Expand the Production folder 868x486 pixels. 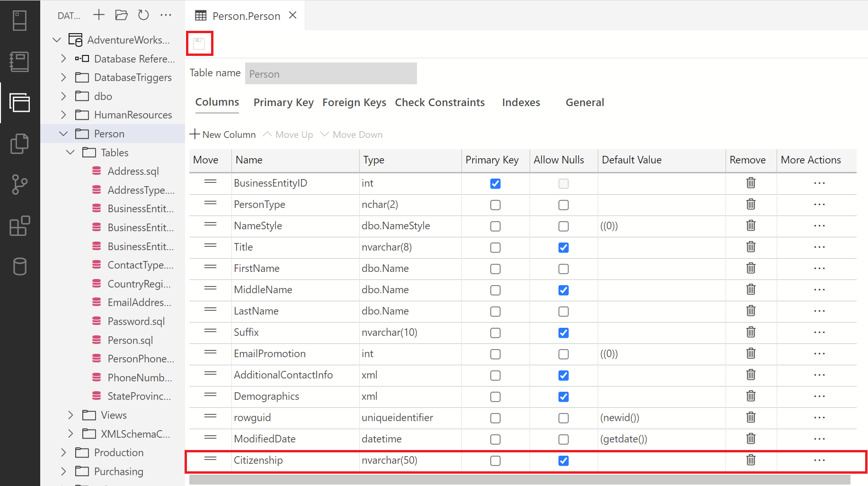coord(63,452)
